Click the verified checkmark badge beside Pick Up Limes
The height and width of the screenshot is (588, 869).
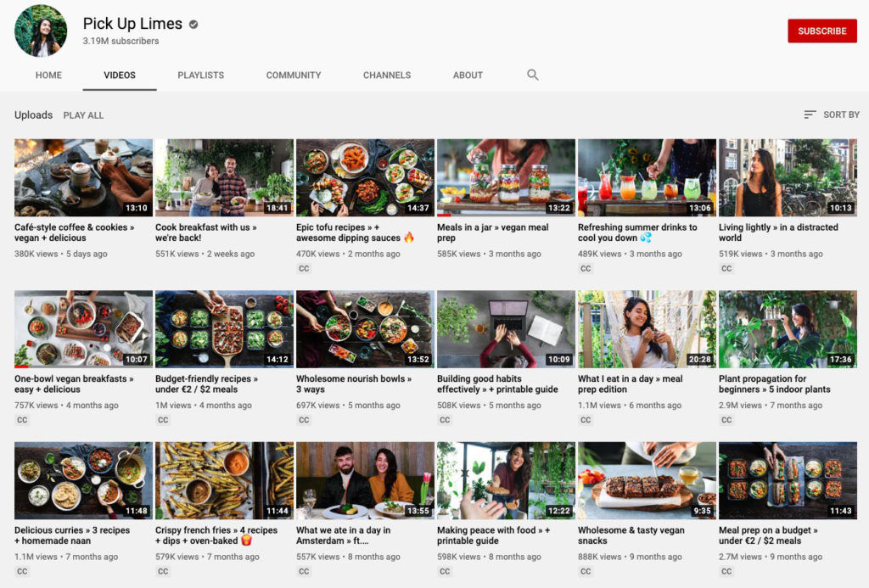[193, 25]
